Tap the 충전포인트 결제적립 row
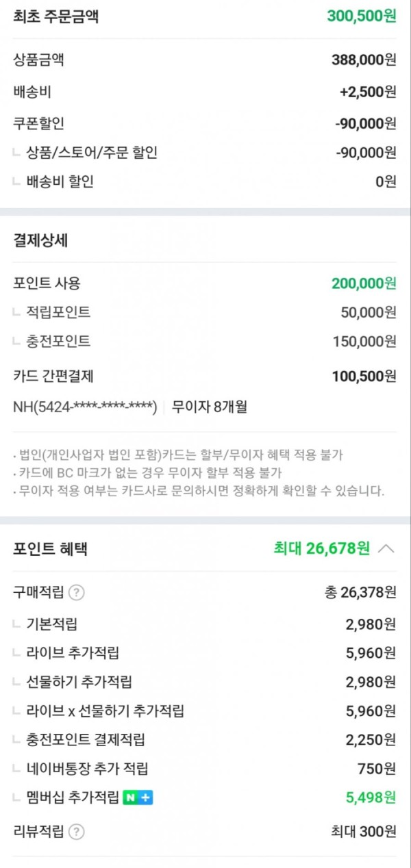This screenshot has height=868, width=411. pyautogui.click(x=205, y=740)
